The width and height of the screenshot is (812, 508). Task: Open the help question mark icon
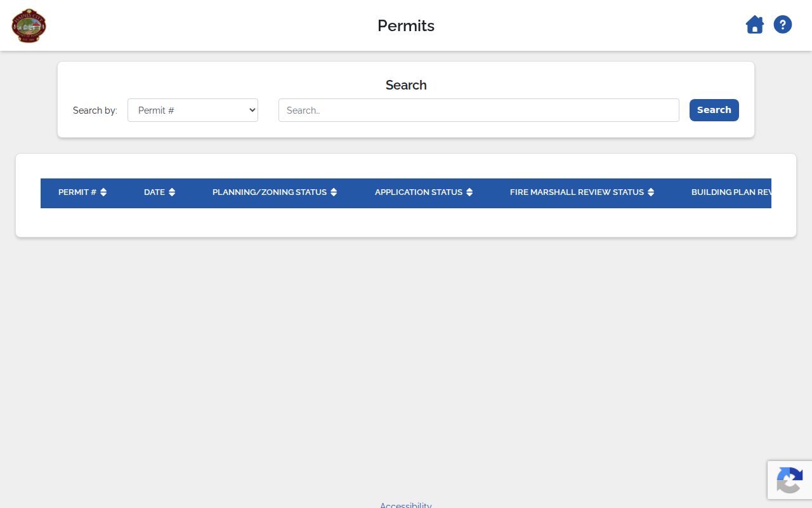tap(783, 25)
